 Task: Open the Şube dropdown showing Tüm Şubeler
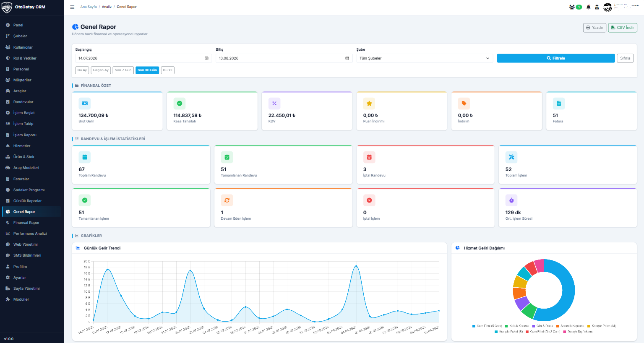pos(424,58)
